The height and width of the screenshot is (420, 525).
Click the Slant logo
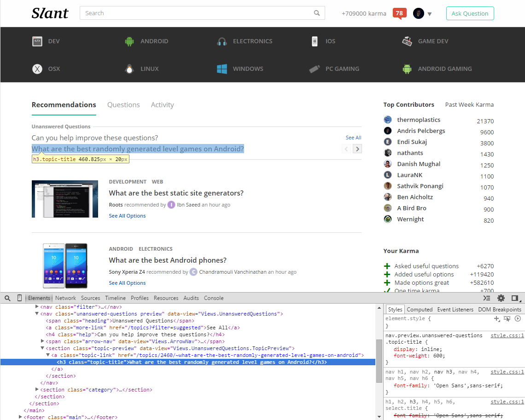[50, 13]
